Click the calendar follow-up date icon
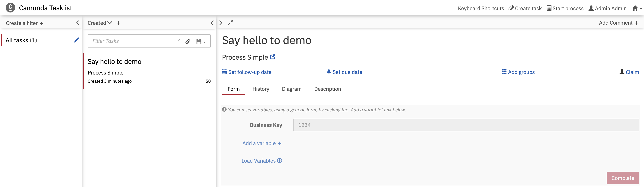 tap(224, 72)
